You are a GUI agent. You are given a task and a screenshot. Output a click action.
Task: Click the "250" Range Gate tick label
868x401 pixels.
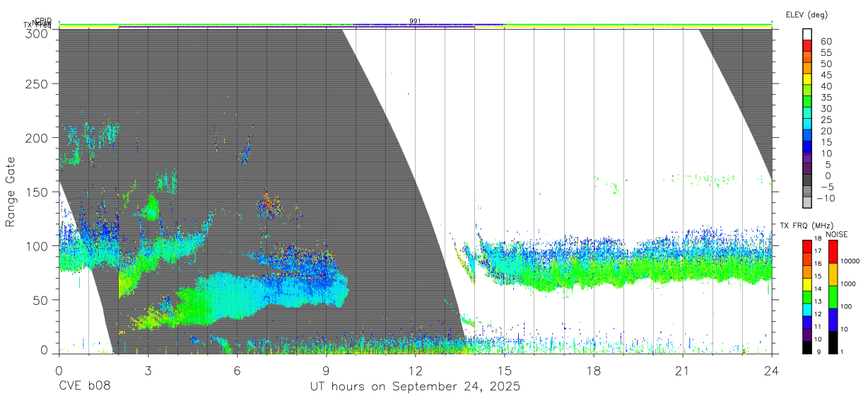[x=36, y=84]
